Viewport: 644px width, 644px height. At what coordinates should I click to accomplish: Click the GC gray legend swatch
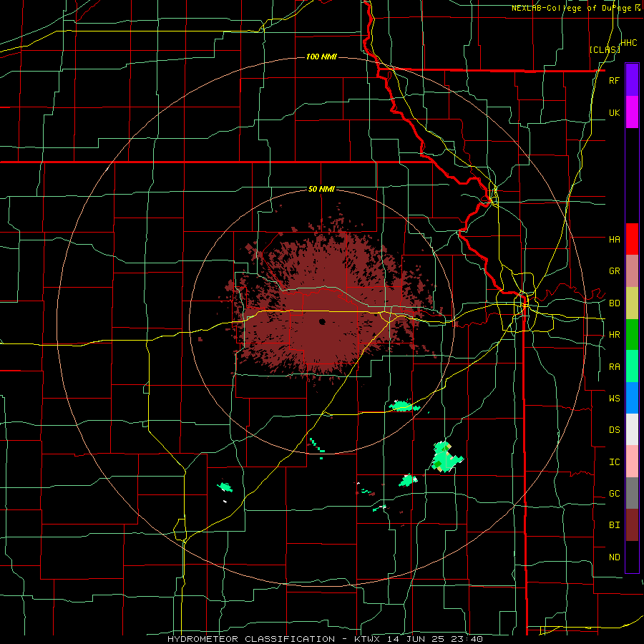point(632,493)
